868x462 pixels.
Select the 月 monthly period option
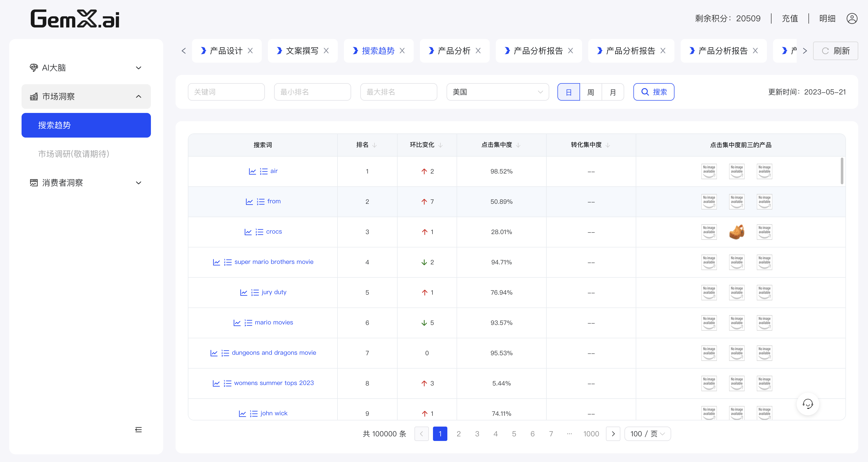coord(613,92)
